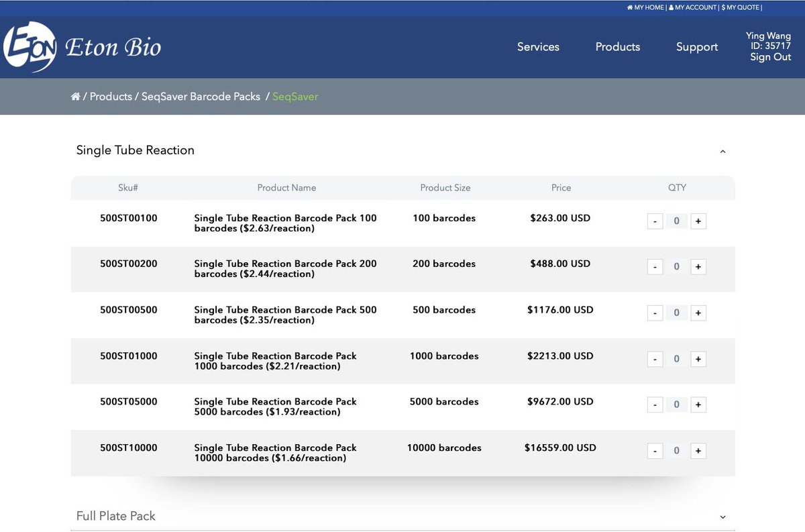805x532 pixels.
Task: Increase quantity for 500ST00100
Action: click(698, 221)
